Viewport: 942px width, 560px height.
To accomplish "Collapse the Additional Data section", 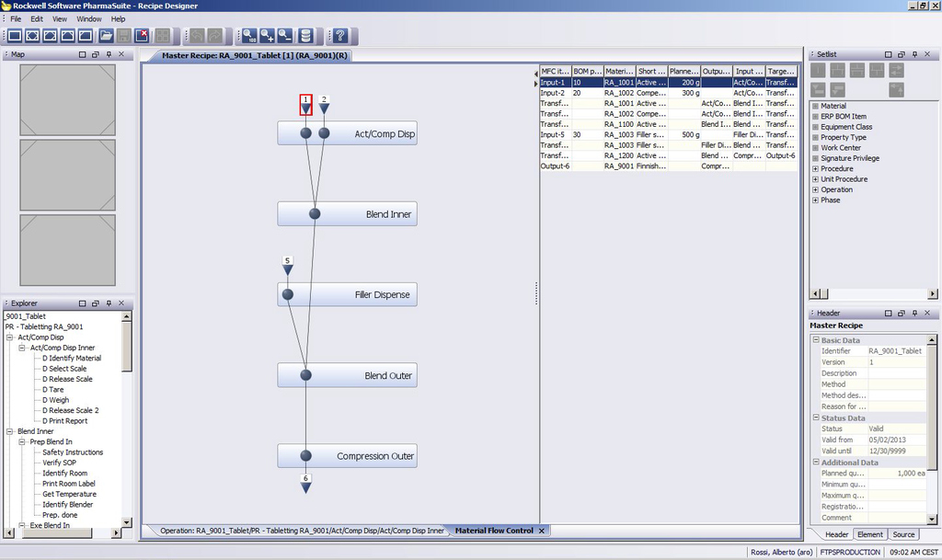I will point(816,463).
